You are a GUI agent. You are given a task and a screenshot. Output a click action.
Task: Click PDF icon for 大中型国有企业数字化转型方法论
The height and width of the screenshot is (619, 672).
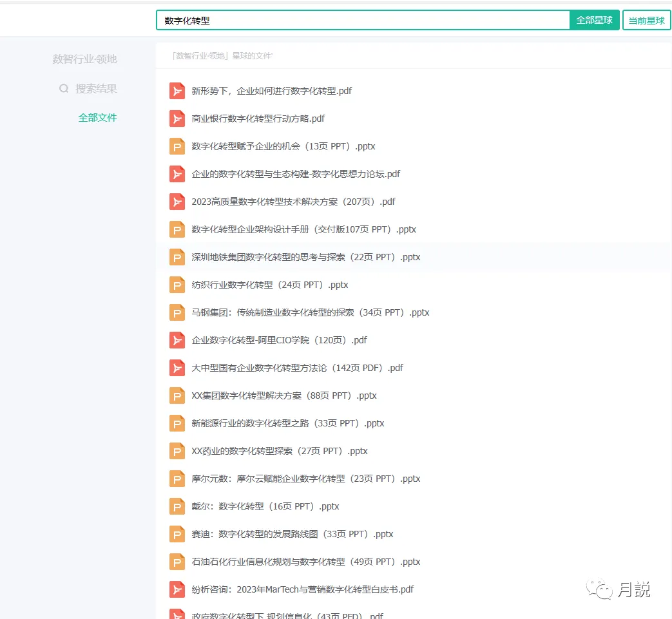(177, 368)
